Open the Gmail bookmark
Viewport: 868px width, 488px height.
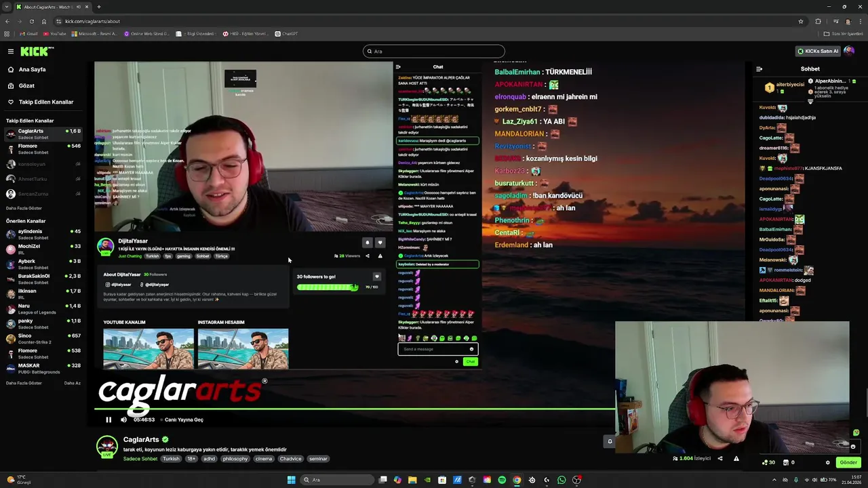(29, 33)
